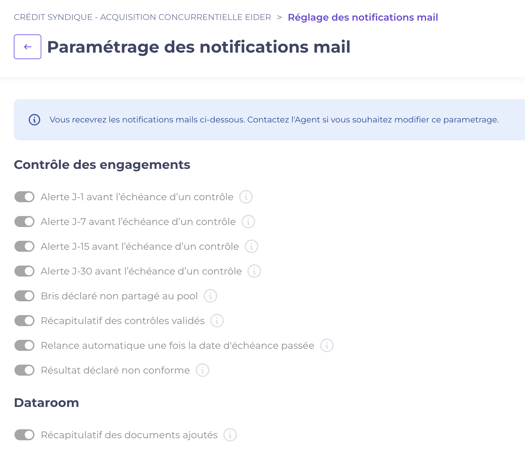525x463 pixels.
Task: Toggle Bris déclaré non partagé au pool
Action: 24,296
